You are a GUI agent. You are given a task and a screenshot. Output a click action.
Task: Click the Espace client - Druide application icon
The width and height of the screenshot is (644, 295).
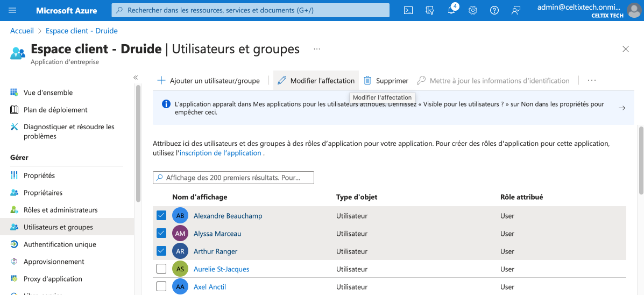pos(18,53)
